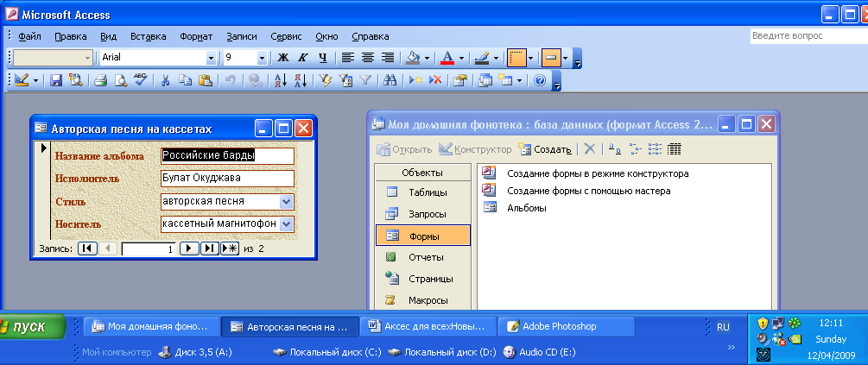Select Таблицы in Objects pane
Screen dimensions: 868x365
tap(423, 192)
